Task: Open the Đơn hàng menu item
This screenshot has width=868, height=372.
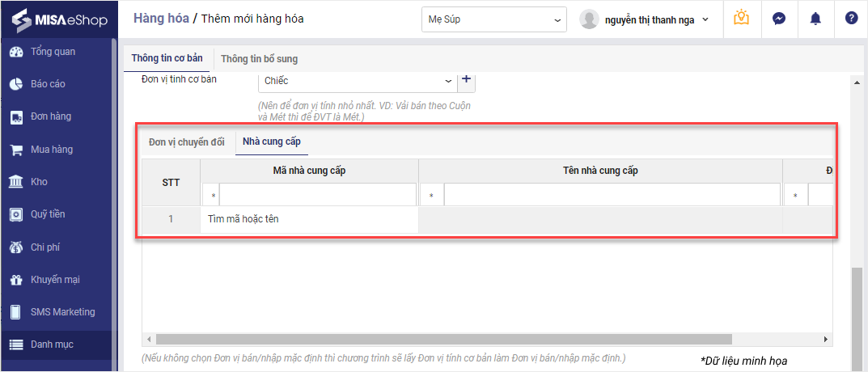Action: coord(51,116)
